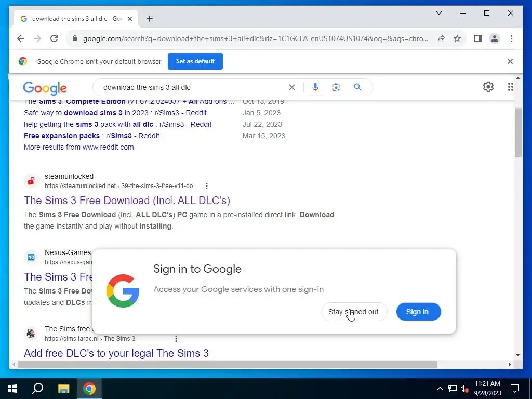Viewport: 532px width, 399px height.
Task: Click horizontal scroll right arrow
Action: (x=509, y=364)
